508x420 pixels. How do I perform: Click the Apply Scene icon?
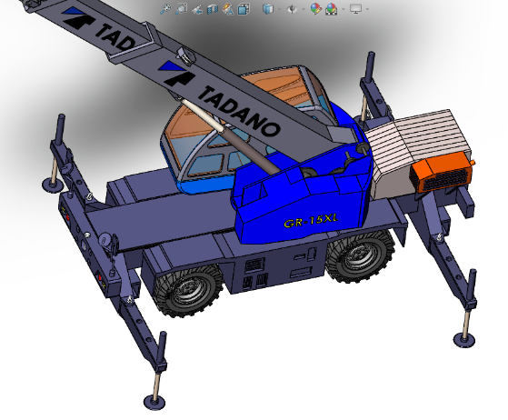click(331, 9)
